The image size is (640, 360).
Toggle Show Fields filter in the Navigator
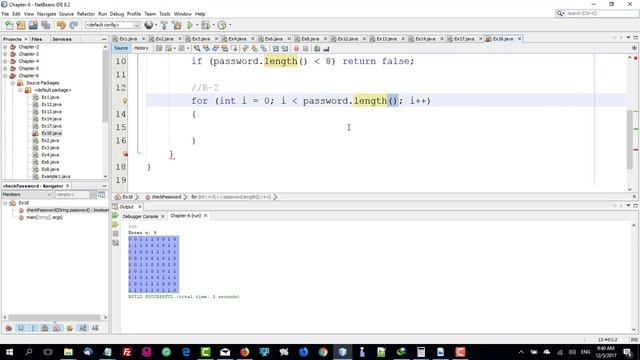point(21,328)
